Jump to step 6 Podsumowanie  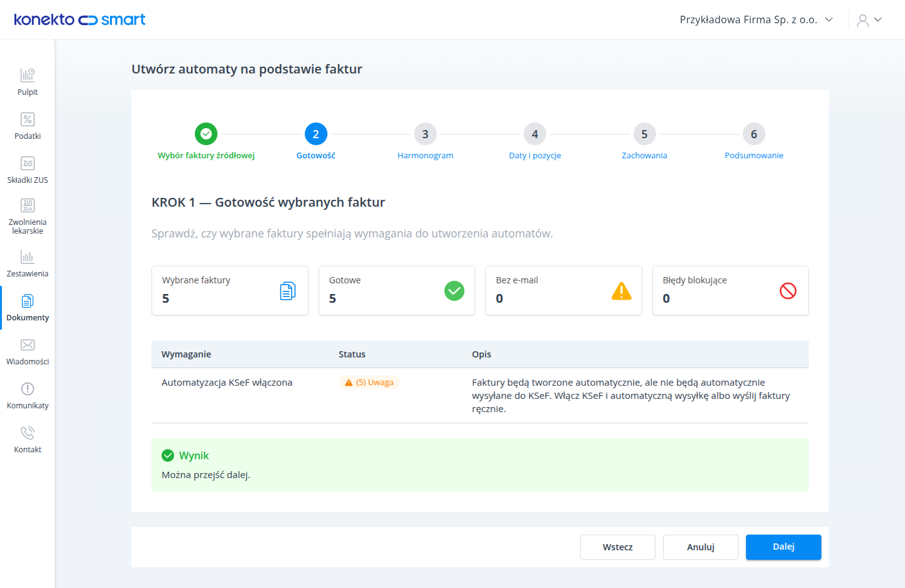[754, 141]
